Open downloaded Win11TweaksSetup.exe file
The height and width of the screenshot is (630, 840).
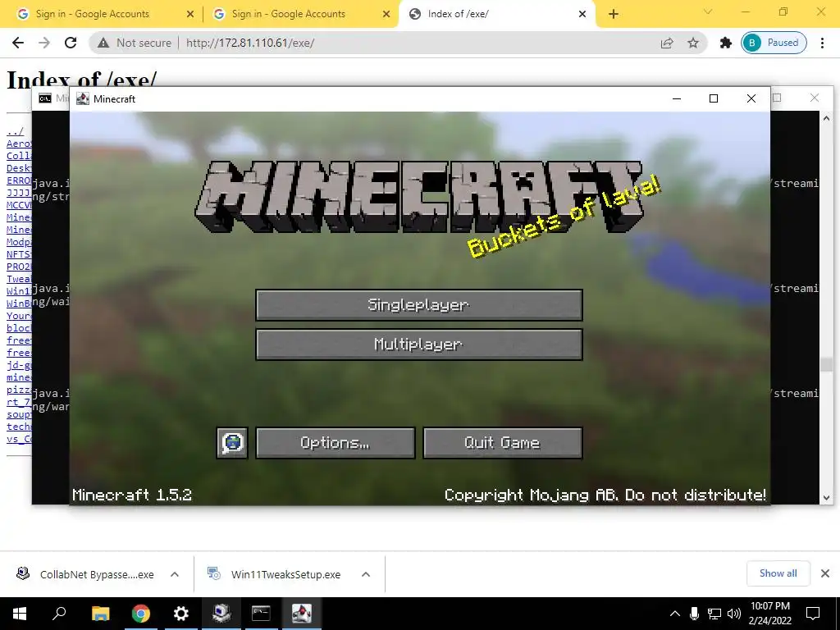[276, 574]
